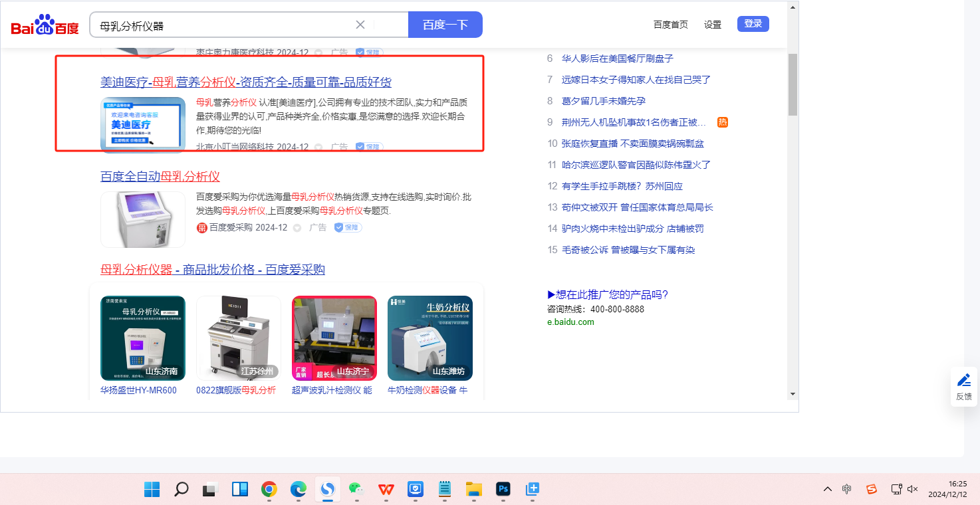Image resolution: width=980 pixels, height=505 pixels.
Task: Open Task View on the taskbar
Action: click(211, 490)
